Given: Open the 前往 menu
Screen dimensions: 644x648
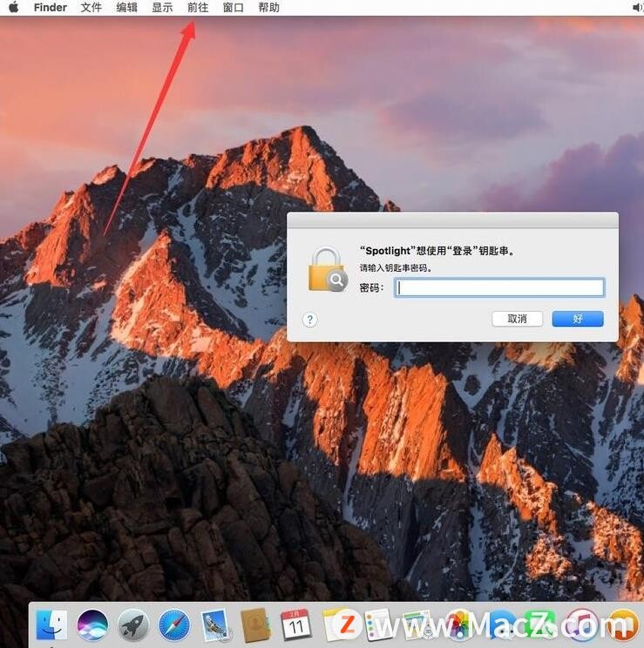Looking at the screenshot, I should (x=198, y=8).
